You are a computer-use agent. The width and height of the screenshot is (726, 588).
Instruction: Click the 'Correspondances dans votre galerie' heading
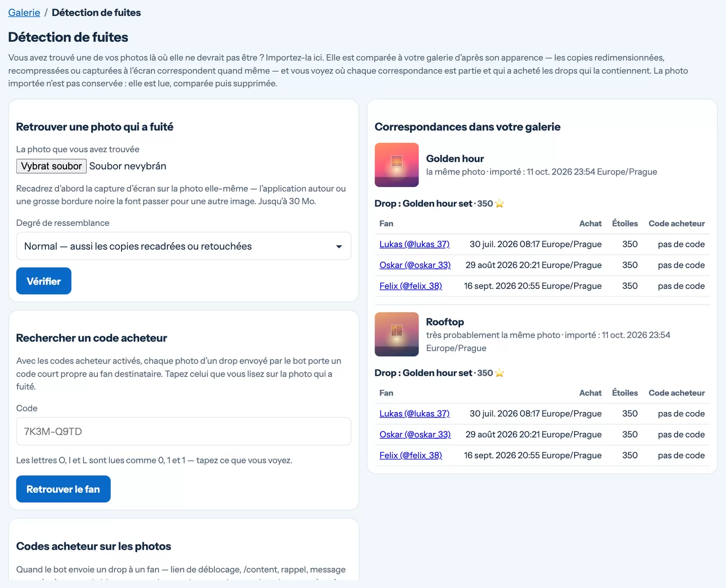tap(467, 127)
